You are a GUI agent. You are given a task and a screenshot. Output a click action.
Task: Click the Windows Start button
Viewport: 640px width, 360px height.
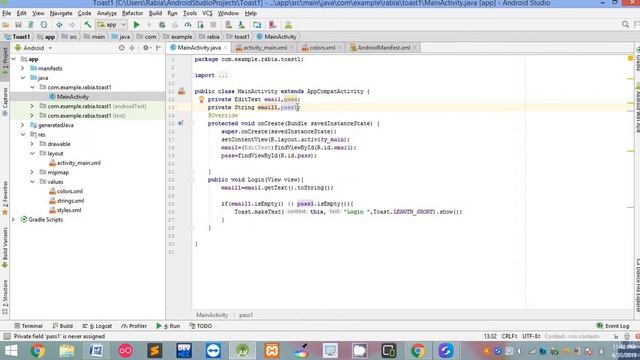[11, 351]
